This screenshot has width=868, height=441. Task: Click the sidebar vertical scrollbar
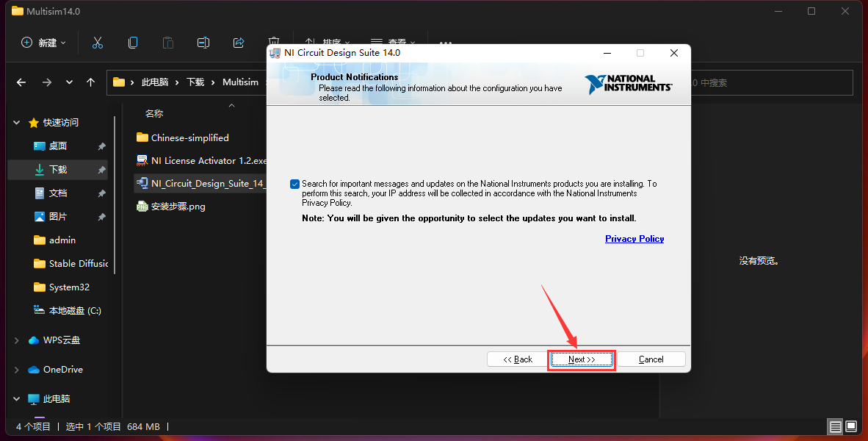coord(115,195)
